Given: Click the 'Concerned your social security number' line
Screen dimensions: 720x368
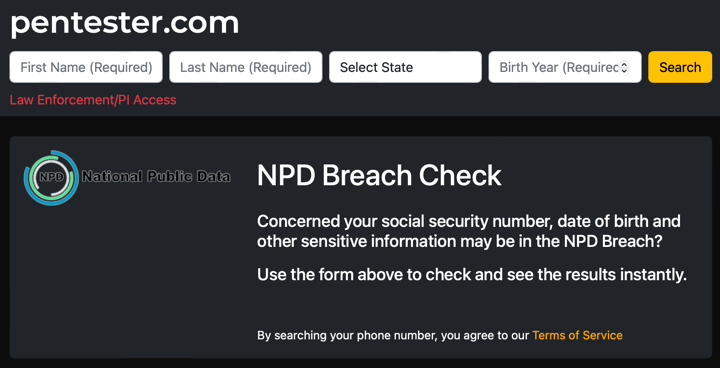Looking at the screenshot, I should pos(469,221).
